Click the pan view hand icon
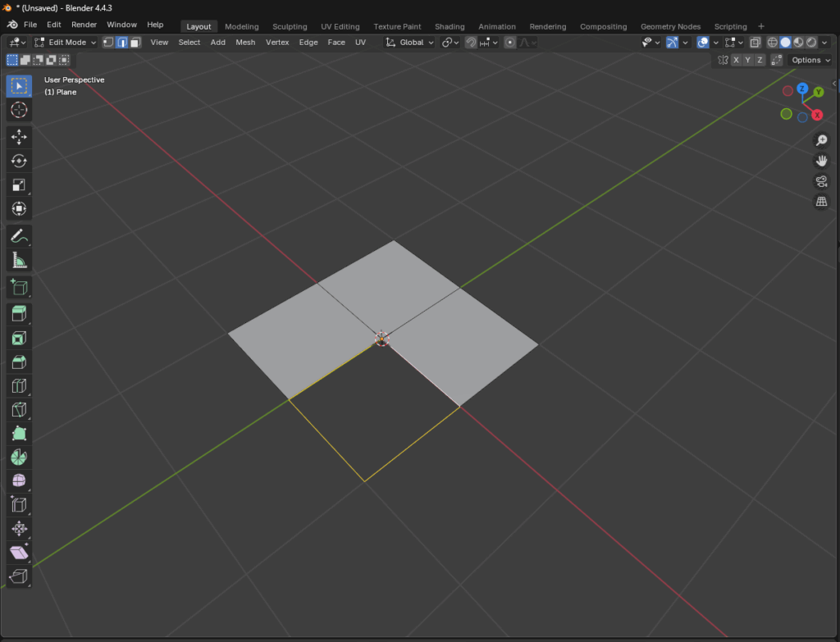 [821, 161]
